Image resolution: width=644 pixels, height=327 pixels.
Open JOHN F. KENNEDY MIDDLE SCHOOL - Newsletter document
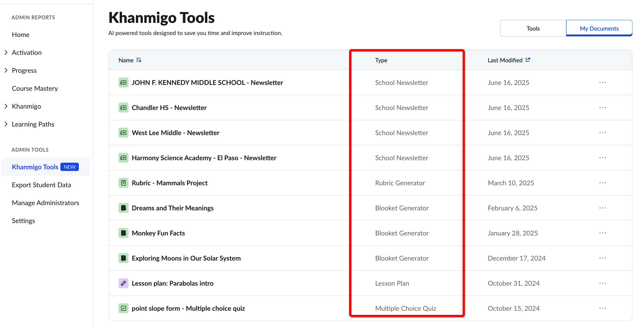207,82
